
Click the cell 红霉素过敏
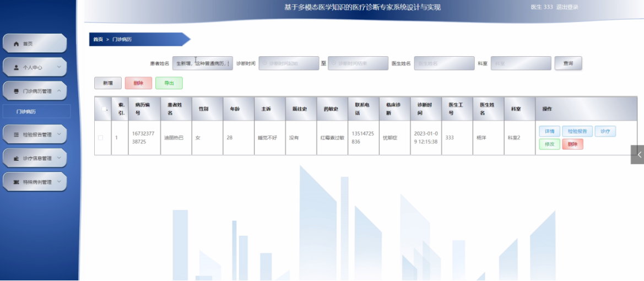pos(332,138)
